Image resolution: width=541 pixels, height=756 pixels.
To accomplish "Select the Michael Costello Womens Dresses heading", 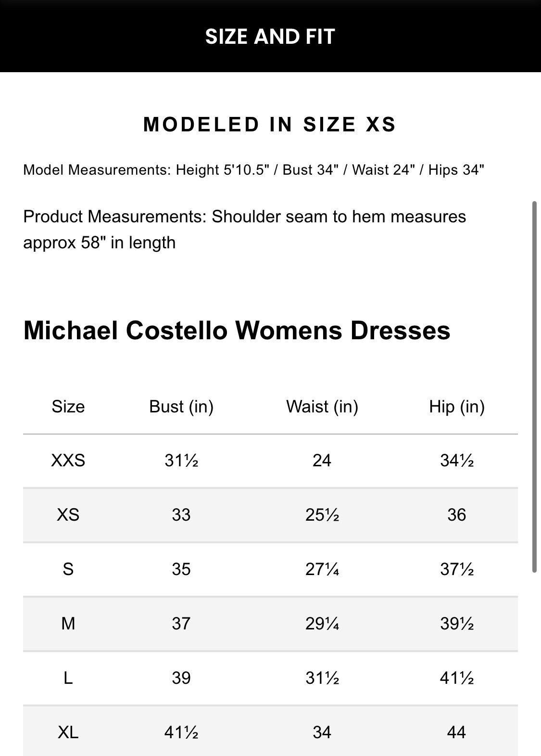I will 237,331.
